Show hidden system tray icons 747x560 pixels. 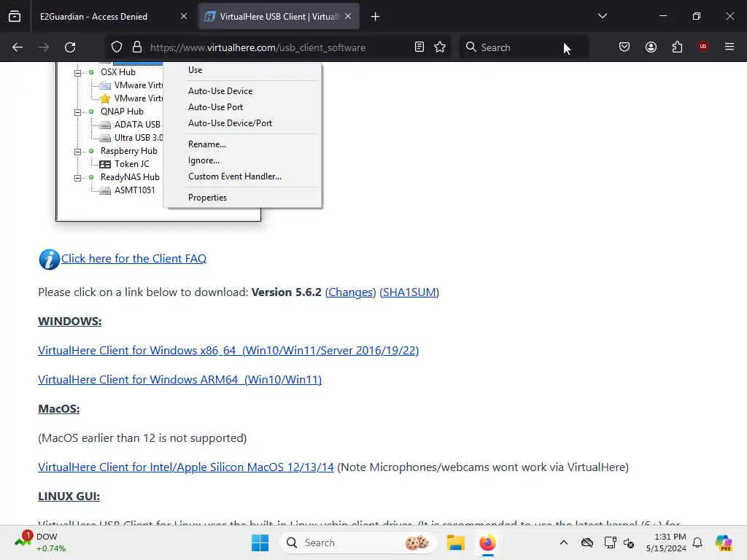(x=564, y=542)
